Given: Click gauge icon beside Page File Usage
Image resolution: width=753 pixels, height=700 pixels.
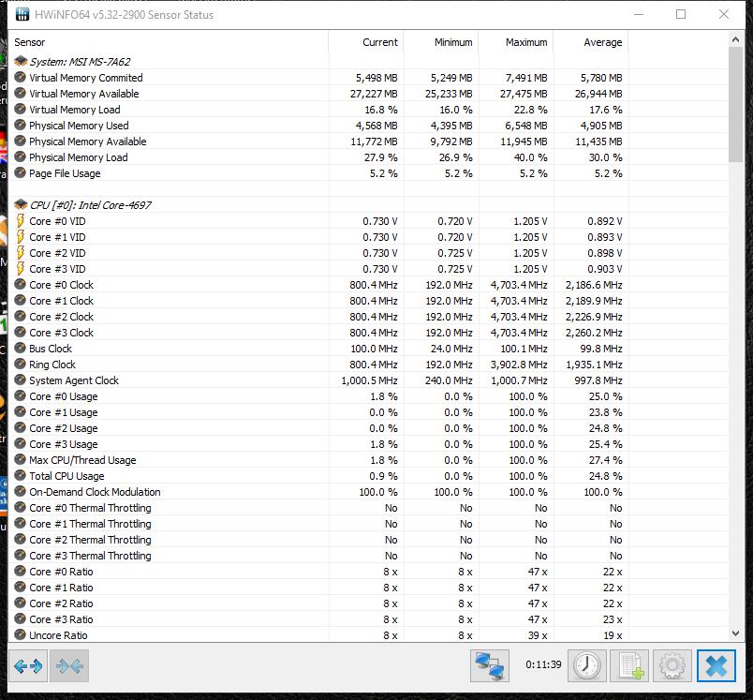Looking at the screenshot, I should point(21,172).
